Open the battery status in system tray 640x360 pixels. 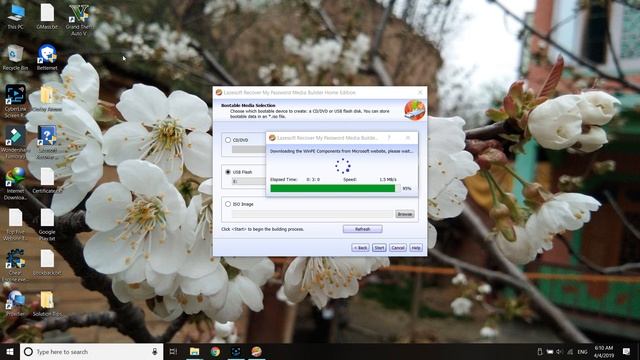click(x=549, y=351)
